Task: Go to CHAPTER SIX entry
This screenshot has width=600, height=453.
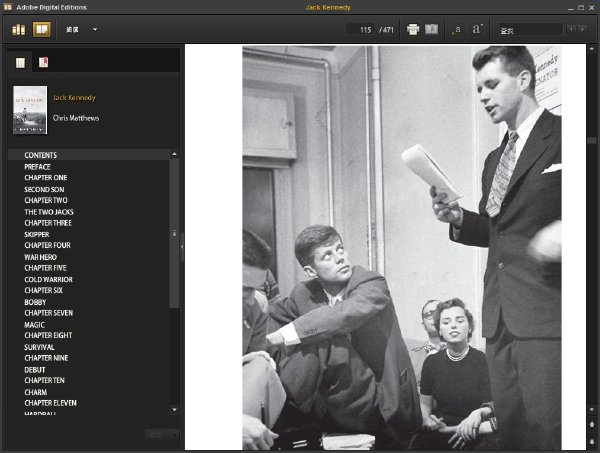Action: point(43,290)
